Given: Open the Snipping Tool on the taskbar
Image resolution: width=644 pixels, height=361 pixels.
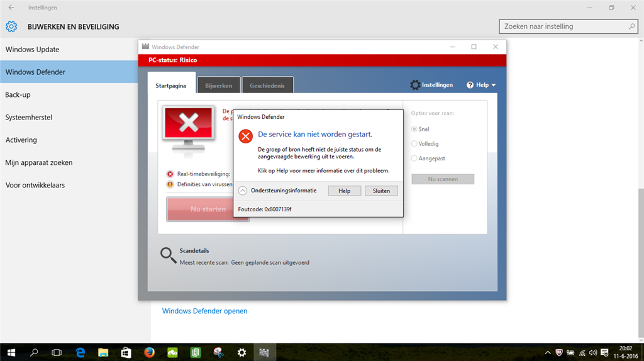Looking at the screenshot, I should [218, 352].
